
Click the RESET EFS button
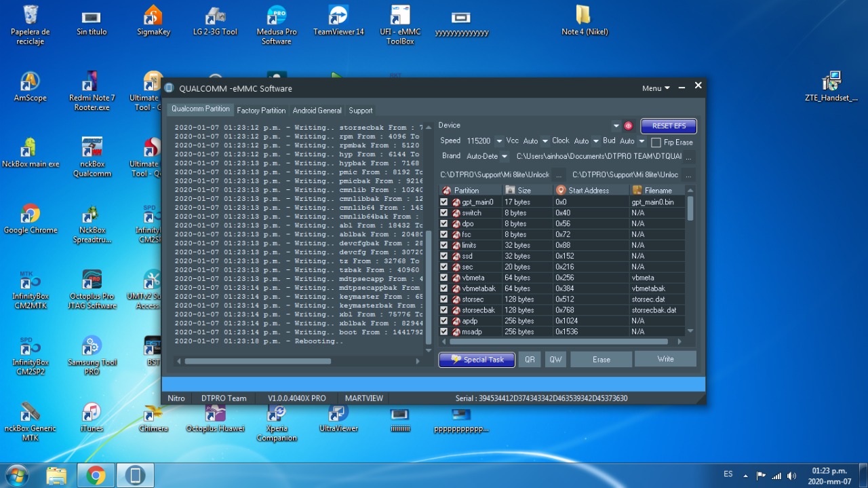(x=669, y=126)
